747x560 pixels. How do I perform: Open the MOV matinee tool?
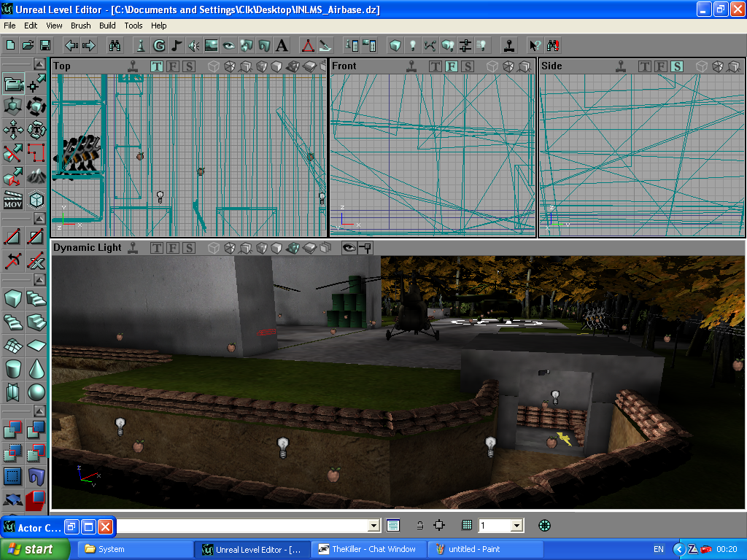[13, 199]
